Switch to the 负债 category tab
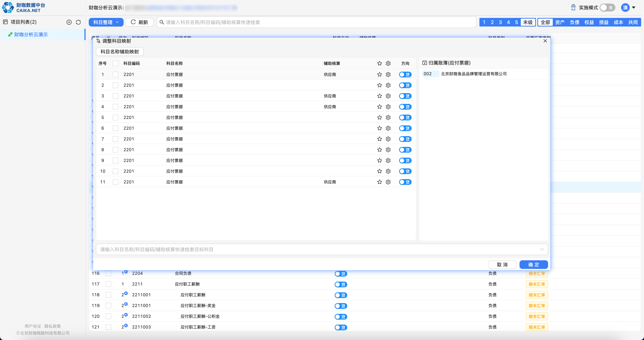 coord(574,22)
